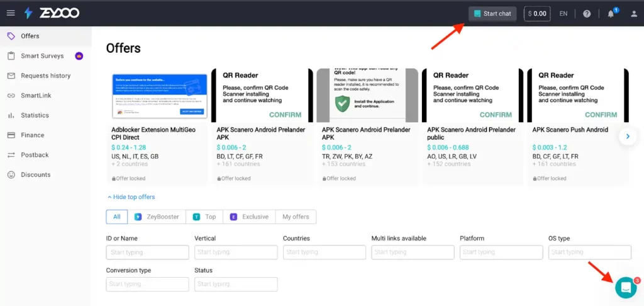Switch to the ZeyBooster tab
The height and width of the screenshot is (306, 644).
157,217
